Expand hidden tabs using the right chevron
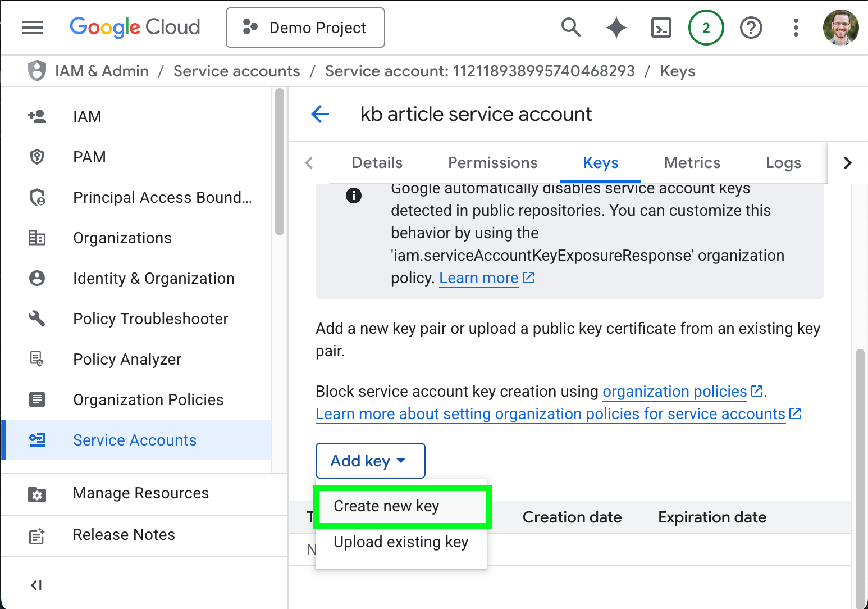 pyautogui.click(x=847, y=163)
